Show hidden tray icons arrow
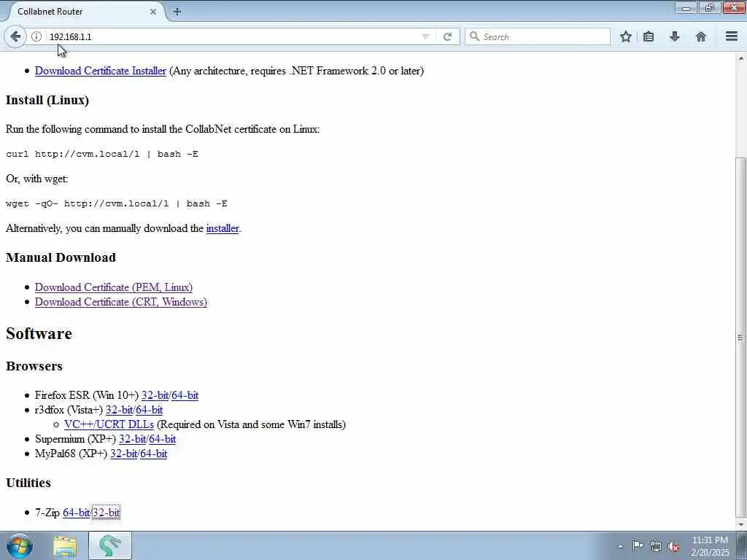Screen dimensions: 747x560 pyautogui.click(x=620, y=546)
